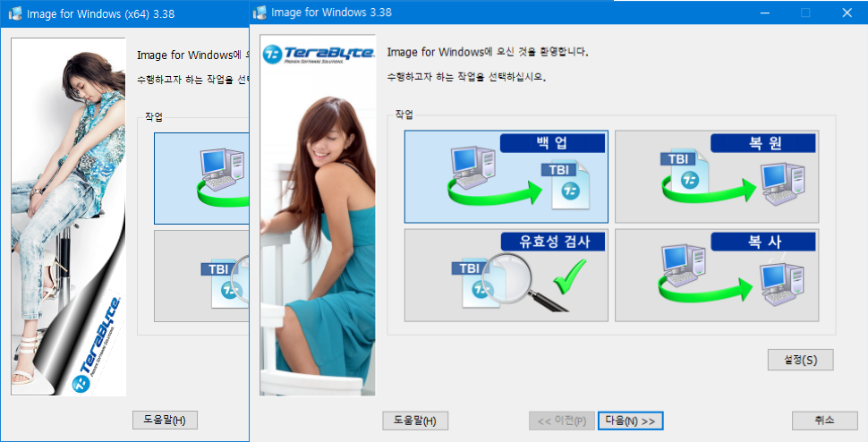Click the banner image in the x64 window
The image size is (868, 442).
point(68,217)
